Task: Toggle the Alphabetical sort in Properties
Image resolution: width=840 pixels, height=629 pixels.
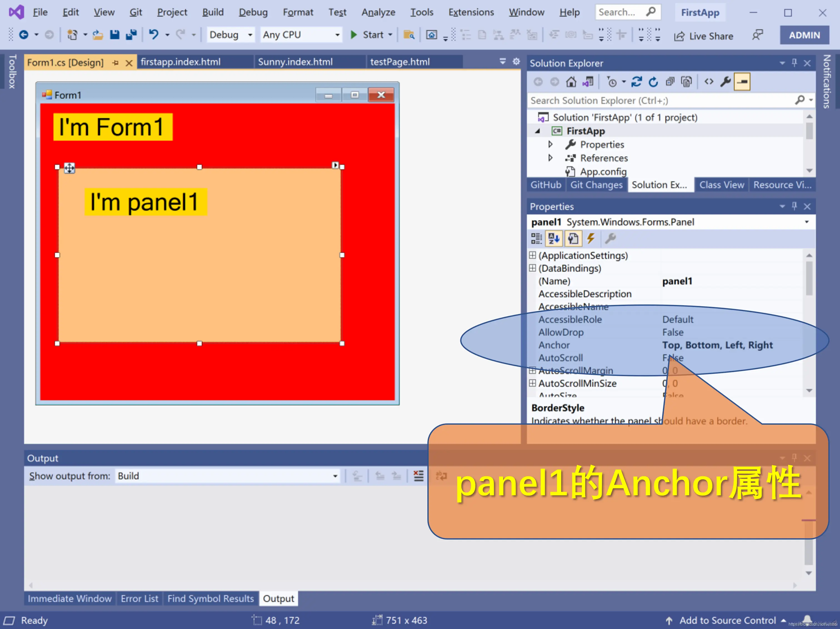Action: tap(554, 238)
